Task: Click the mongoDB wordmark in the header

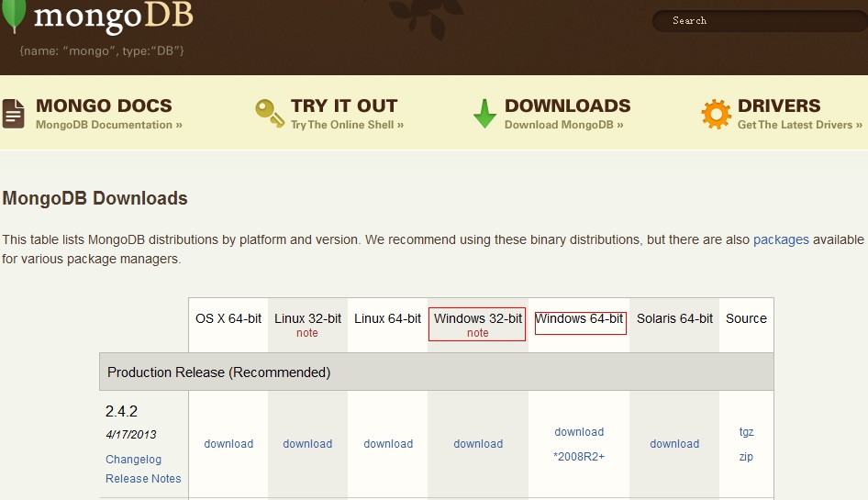Action: (x=114, y=16)
